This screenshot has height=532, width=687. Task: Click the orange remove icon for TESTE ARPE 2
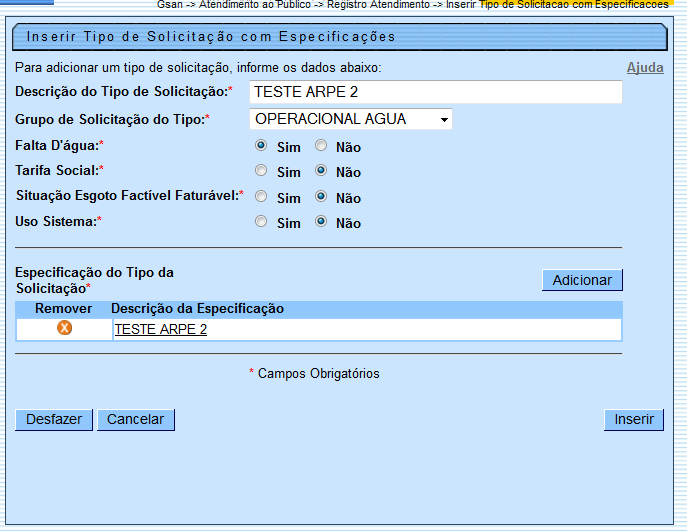click(64, 328)
